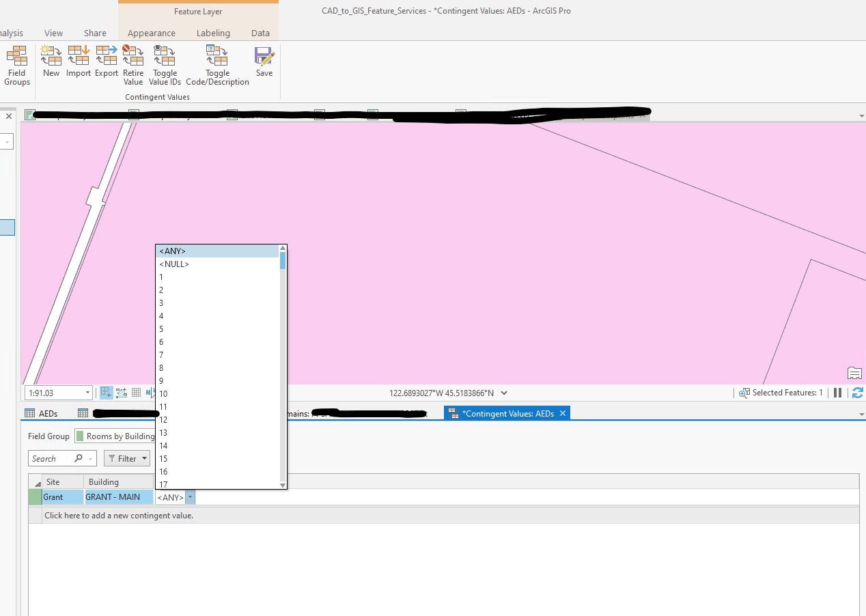This screenshot has width=866, height=616.
Task: Click the contingent values Search box
Action: [x=56, y=459]
